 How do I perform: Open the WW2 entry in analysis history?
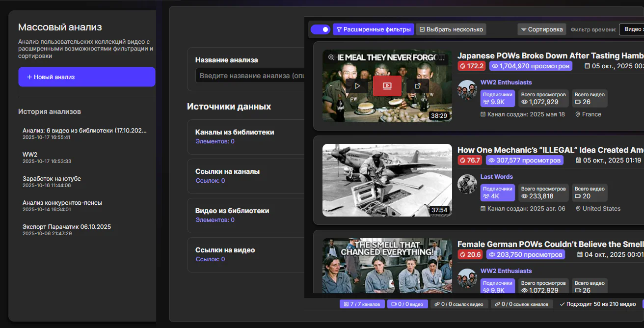(30, 154)
